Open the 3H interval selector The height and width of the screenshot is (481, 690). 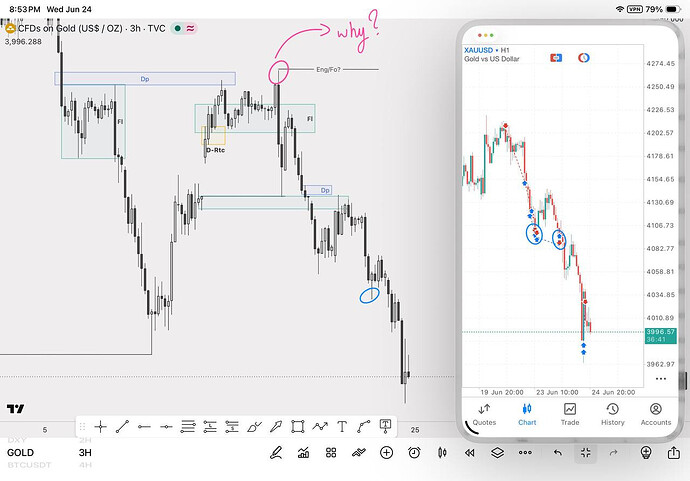coord(85,452)
